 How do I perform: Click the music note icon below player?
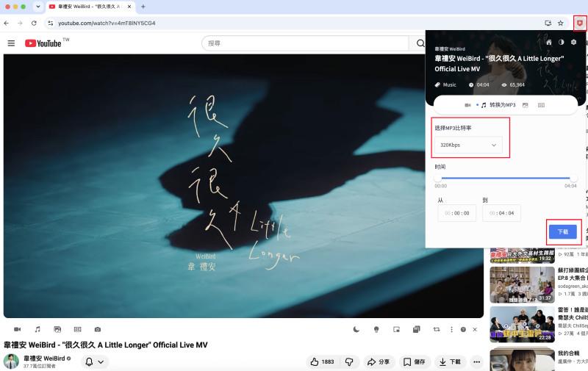[x=37, y=329]
